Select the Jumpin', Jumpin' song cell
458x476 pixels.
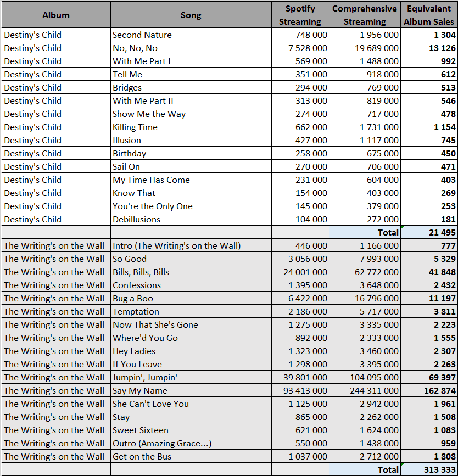tap(191, 377)
